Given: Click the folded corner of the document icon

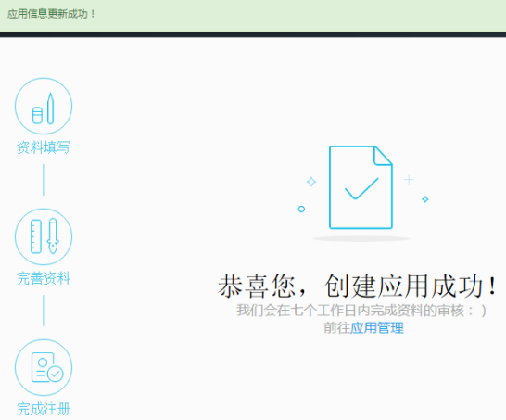Looking at the screenshot, I should (x=383, y=155).
